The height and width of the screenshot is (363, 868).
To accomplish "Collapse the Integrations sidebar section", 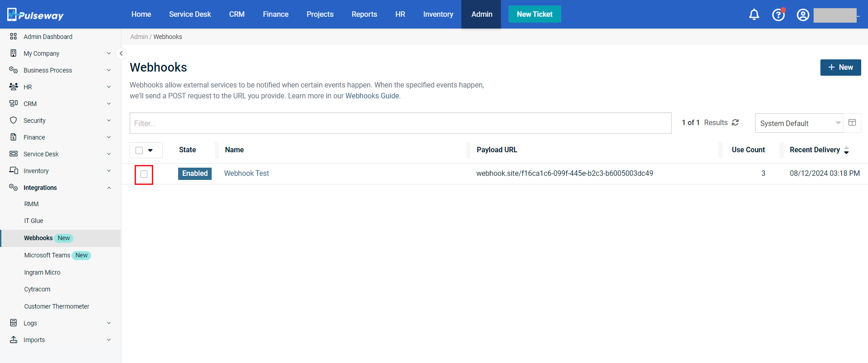I will point(108,188).
